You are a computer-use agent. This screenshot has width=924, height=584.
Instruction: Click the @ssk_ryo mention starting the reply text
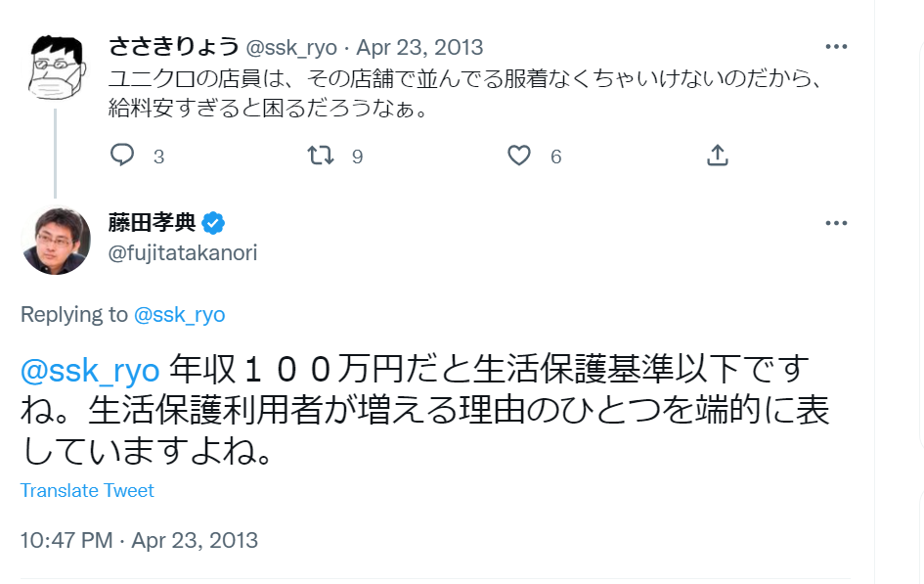(90, 370)
